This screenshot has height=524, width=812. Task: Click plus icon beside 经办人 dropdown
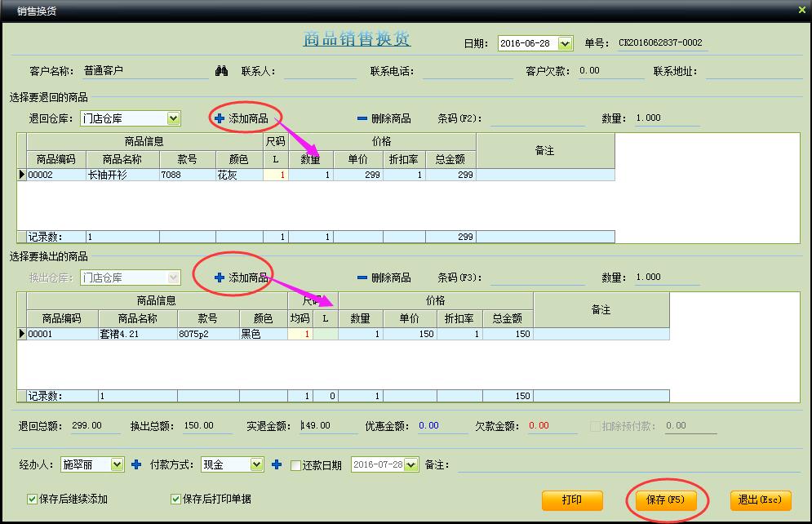point(136,464)
